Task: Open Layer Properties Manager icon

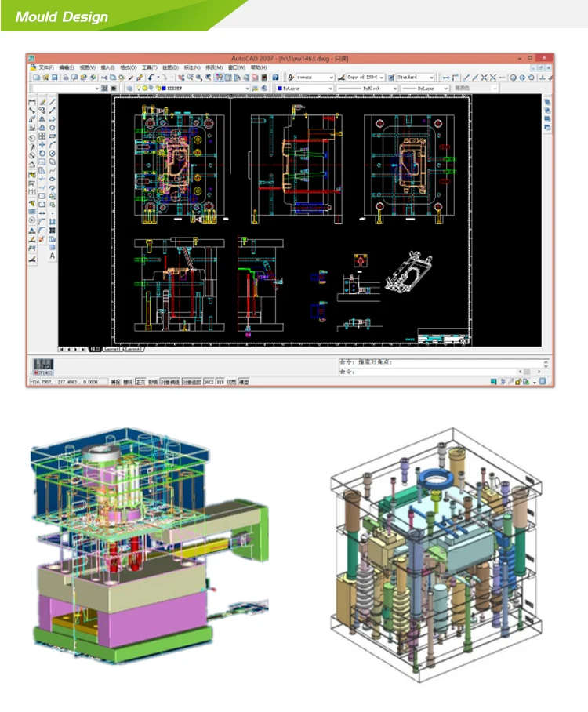Action: (129, 88)
